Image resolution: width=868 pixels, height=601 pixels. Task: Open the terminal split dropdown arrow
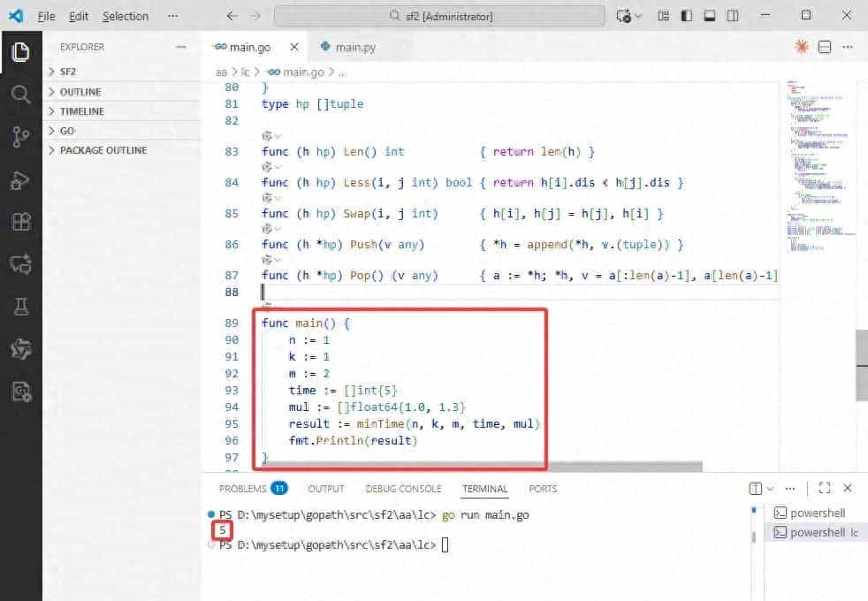click(770, 489)
